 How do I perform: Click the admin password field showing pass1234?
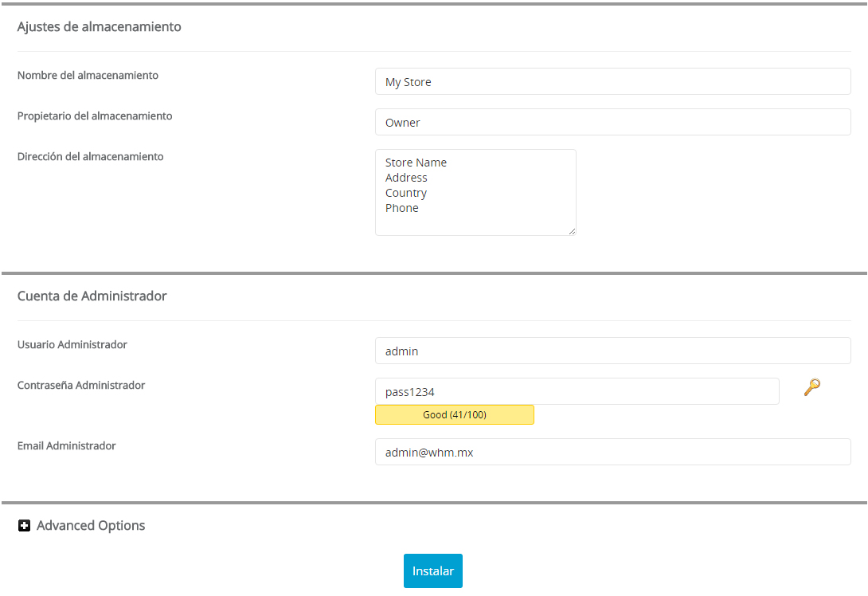tap(577, 391)
